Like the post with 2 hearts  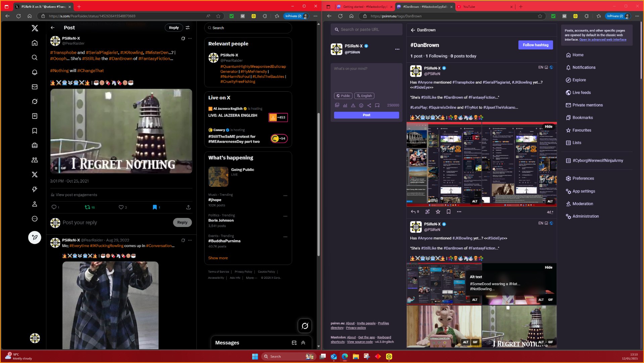click(123, 207)
